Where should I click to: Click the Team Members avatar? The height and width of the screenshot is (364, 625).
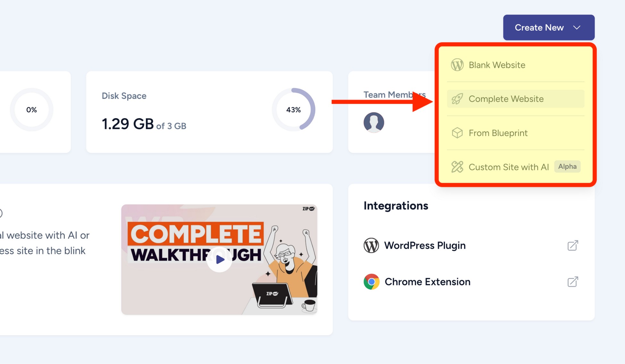pyautogui.click(x=373, y=122)
